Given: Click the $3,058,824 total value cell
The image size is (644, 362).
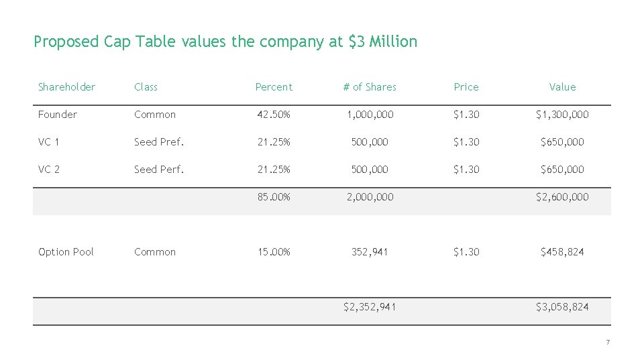Looking at the screenshot, I should 562,307.
